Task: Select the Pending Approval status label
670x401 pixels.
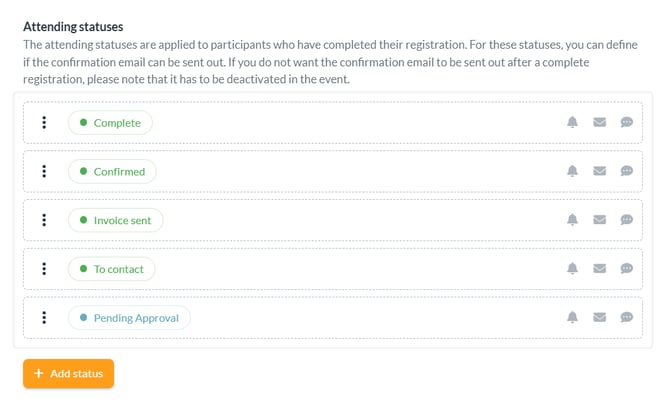Action: tap(129, 318)
